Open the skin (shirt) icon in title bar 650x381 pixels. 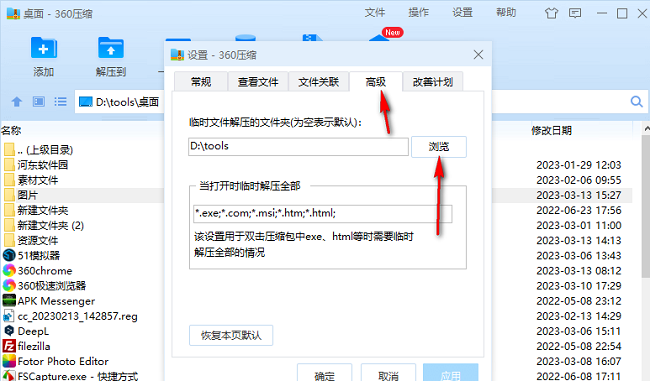click(x=551, y=13)
